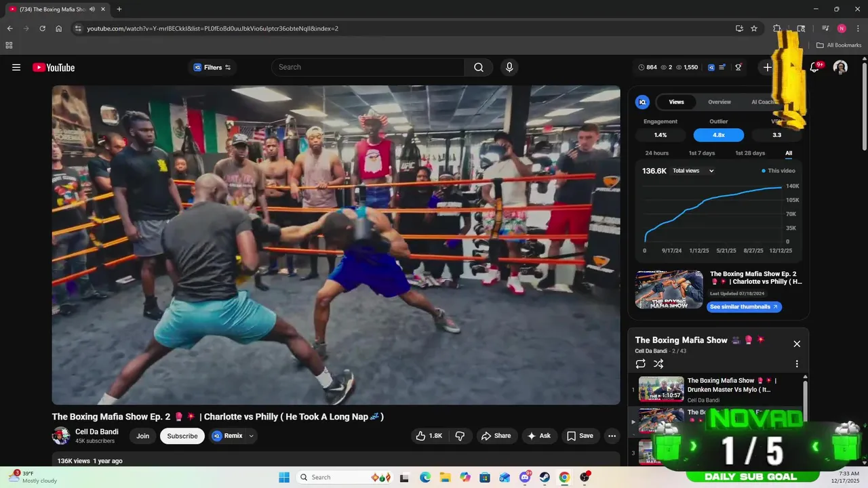This screenshot has width=868, height=488.
Task: Open the notifications bell
Action: (x=815, y=67)
